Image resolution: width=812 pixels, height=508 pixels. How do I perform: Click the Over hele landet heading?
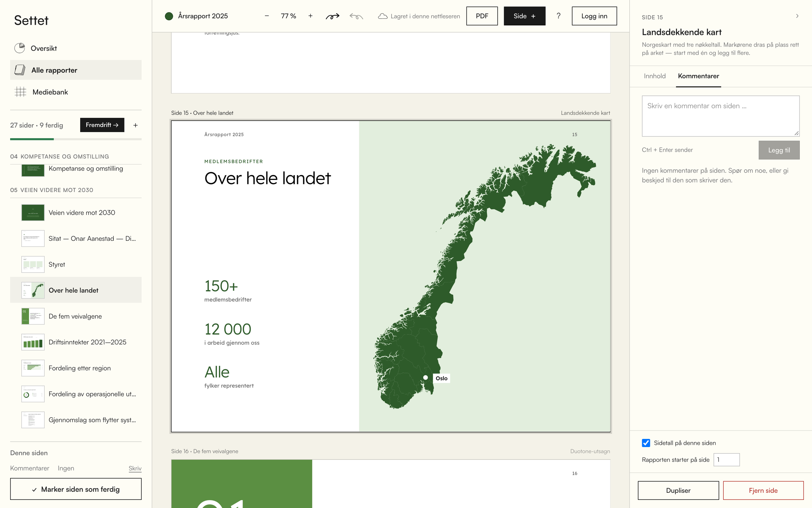[x=267, y=178]
